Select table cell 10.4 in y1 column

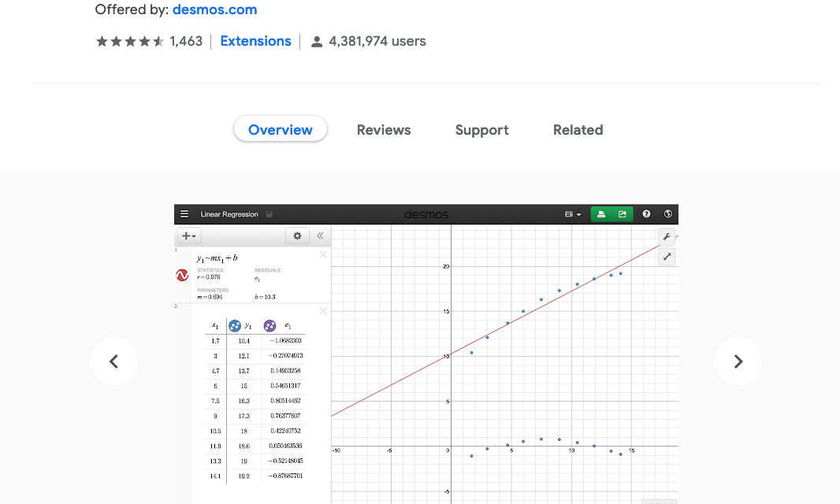click(244, 341)
